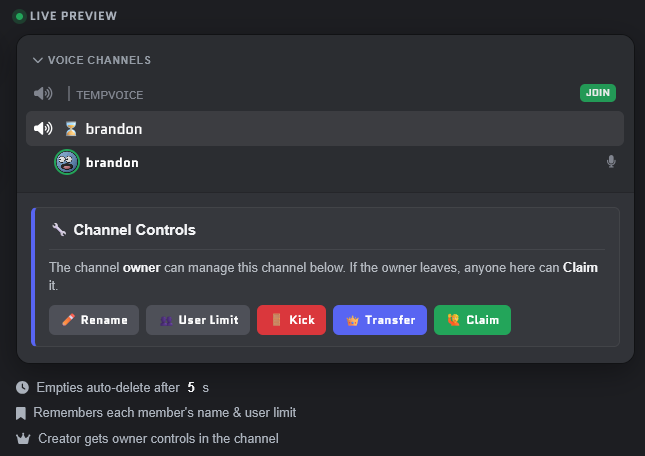Click the bold word 'Claim' in description

coord(580,268)
